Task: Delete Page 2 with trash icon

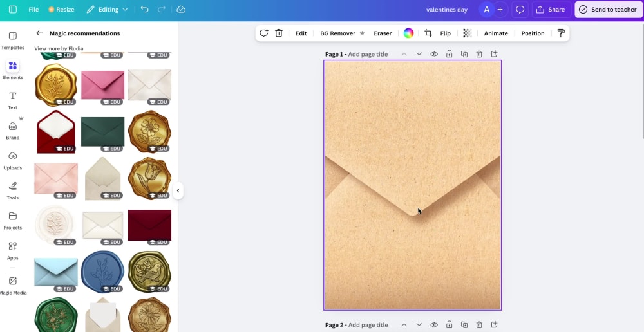Action: pyautogui.click(x=479, y=325)
